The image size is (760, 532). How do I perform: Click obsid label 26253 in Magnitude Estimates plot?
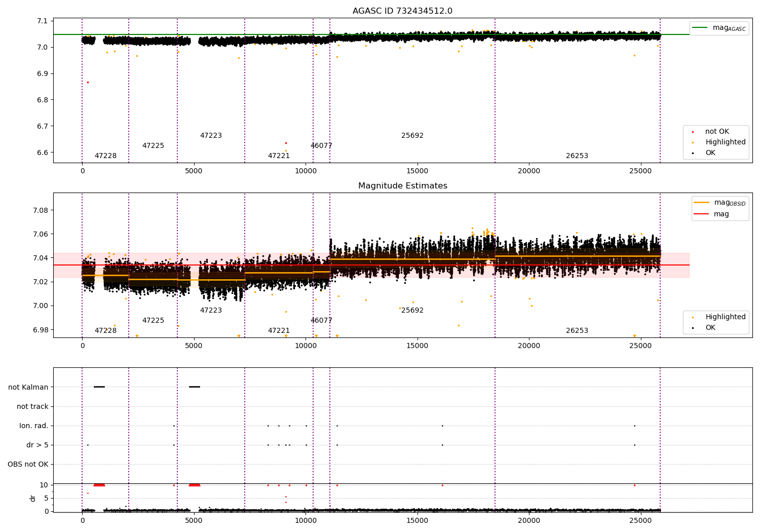point(577,331)
